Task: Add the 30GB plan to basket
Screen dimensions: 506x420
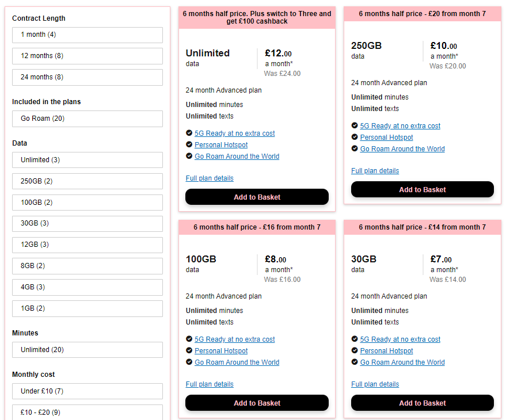Action: pyautogui.click(x=423, y=403)
